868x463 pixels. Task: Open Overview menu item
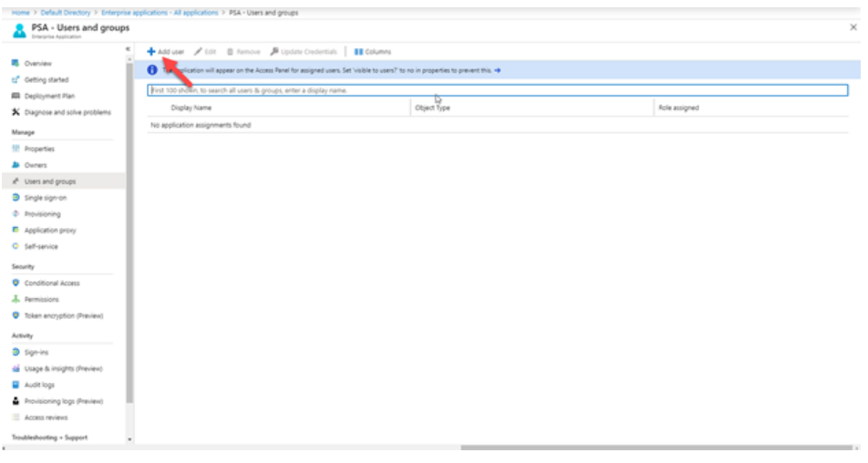[x=37, y=64]
